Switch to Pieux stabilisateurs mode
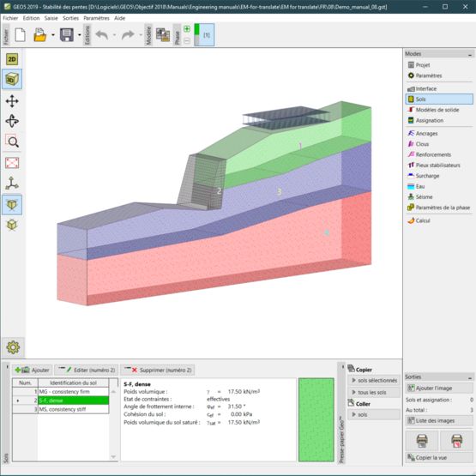 (439, 166)
